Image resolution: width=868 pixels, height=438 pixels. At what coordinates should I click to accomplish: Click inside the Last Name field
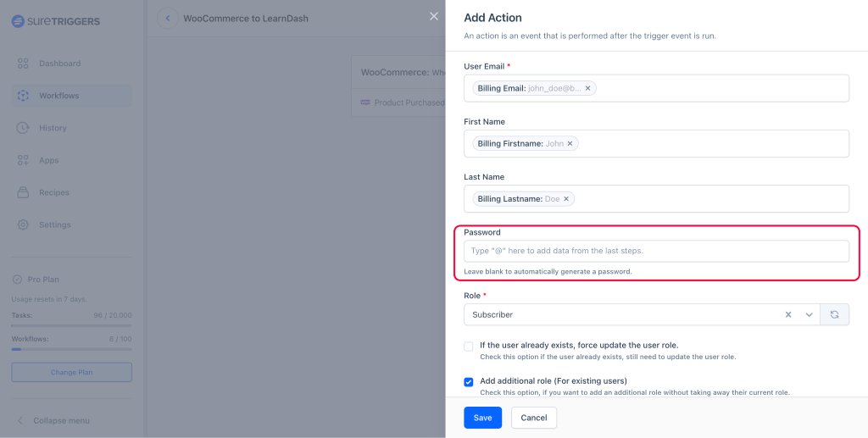657,199
